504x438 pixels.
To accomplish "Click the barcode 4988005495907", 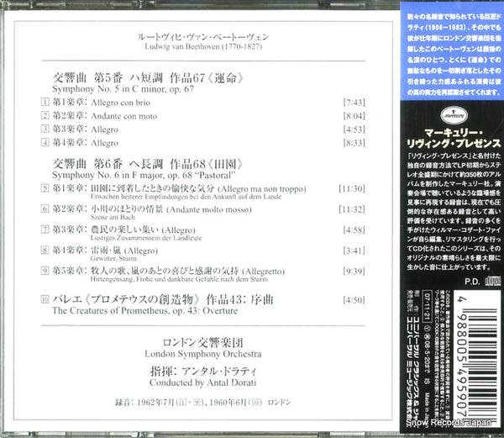I will click(x=479, y=358).
